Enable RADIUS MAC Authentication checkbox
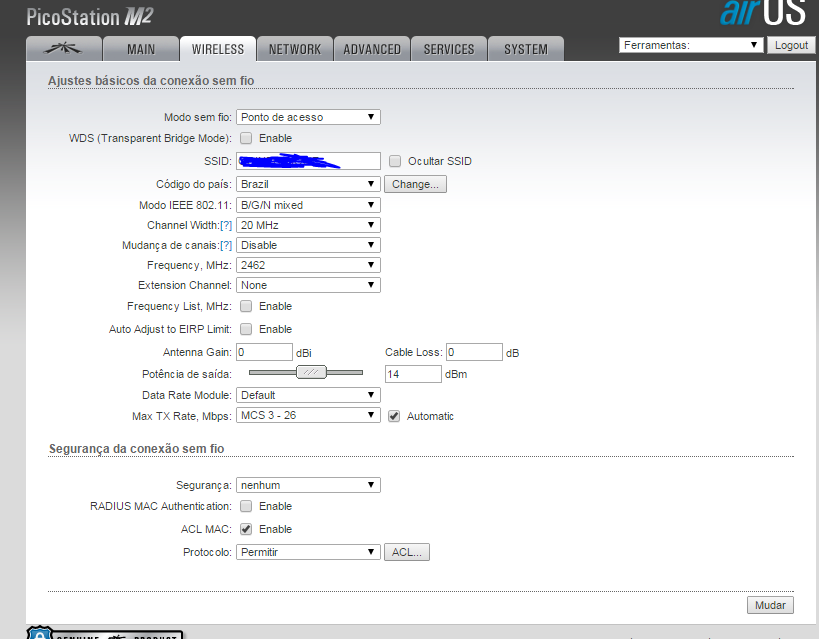The height and width of the screenshot is (639, 819). pyautogui.click(x=246, y=506)
